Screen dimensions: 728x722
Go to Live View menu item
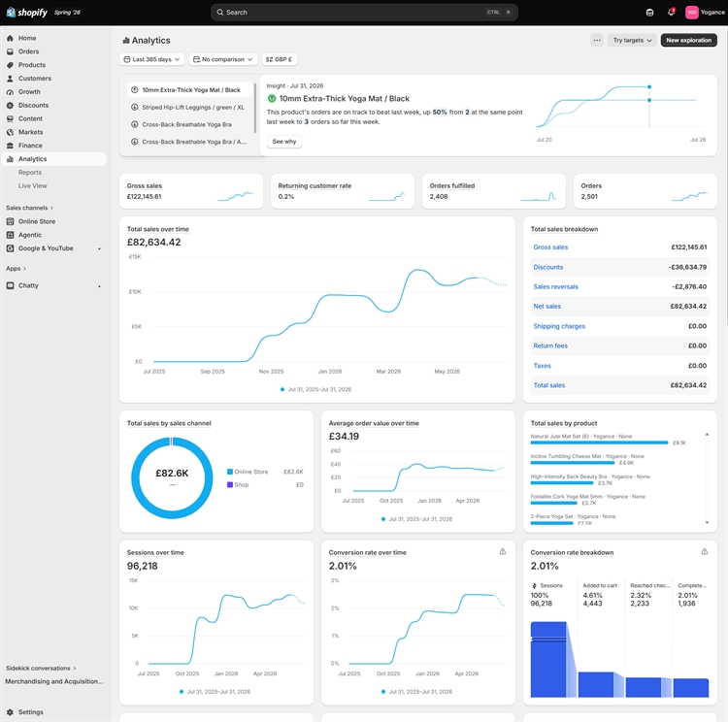pos(32,185)
